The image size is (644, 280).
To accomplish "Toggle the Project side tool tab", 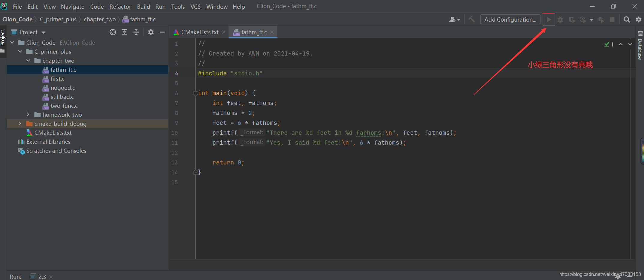I will click(3, 41).
